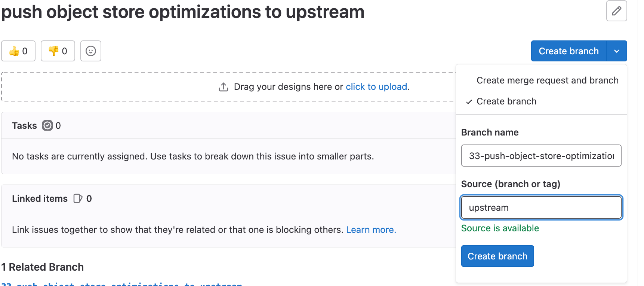Click the Linked items count icon

point(78,198)
